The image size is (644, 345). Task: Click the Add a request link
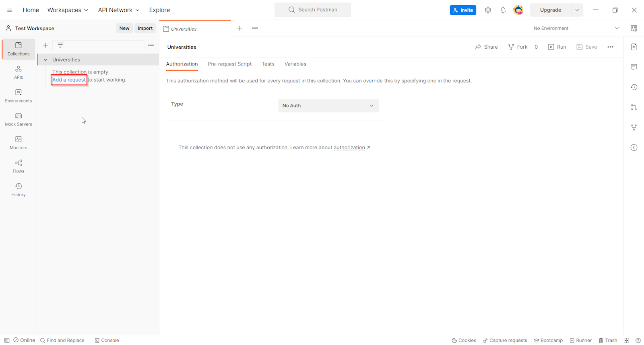[69, 80]
